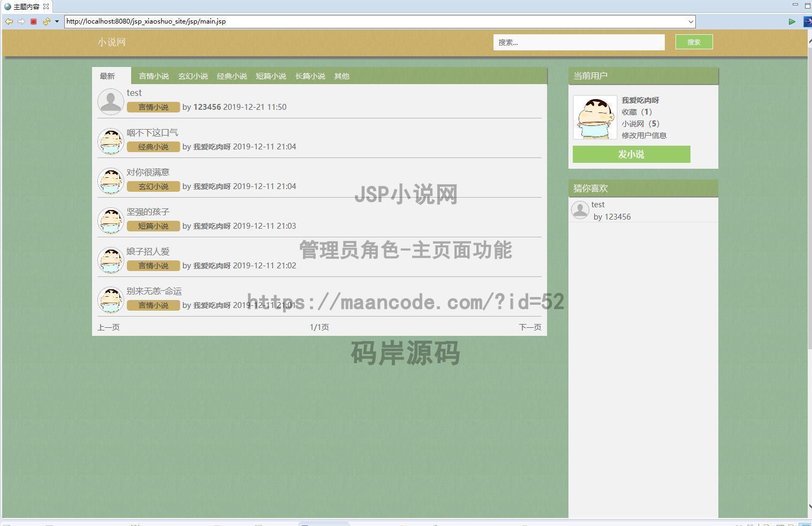Open recommended novel test in 猜你喜欢
Viewport: 812px width, 526px height.
[598, 205]
